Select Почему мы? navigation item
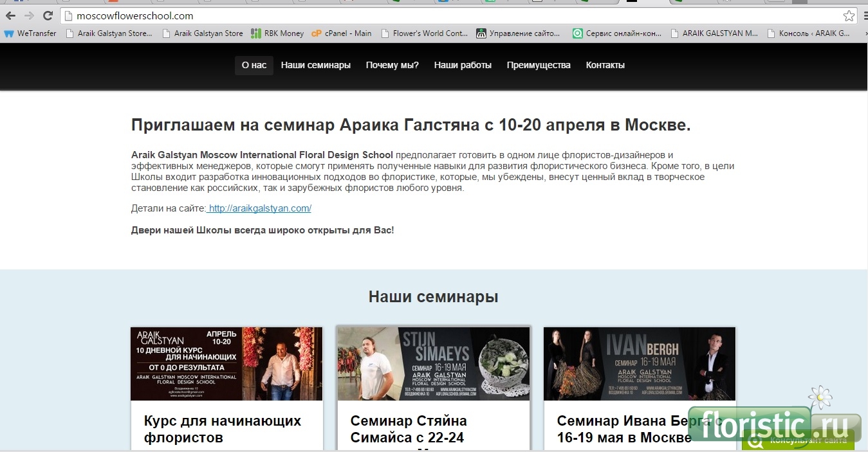Screen dimensions: 868x452 point(392,65)
